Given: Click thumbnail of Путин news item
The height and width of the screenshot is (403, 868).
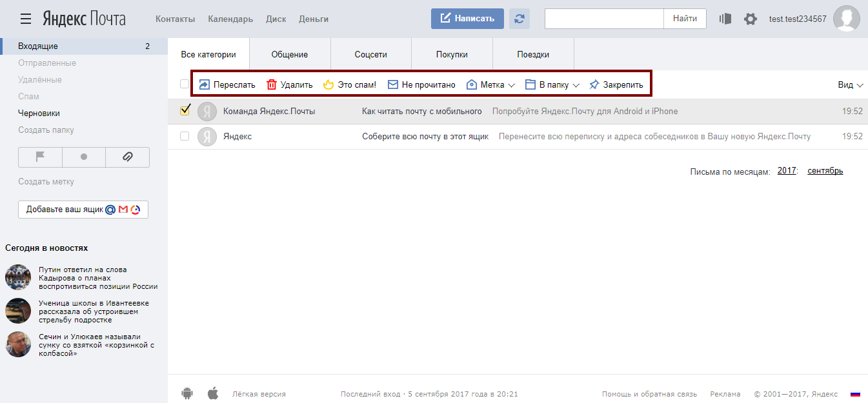Looking at the screenshot, I should (18, 277).
